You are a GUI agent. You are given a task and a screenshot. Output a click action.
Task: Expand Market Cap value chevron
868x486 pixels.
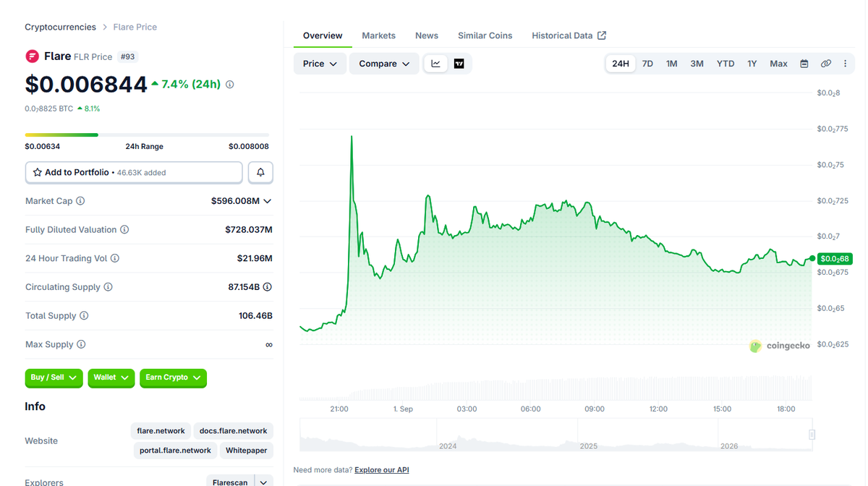pyautogui.click(x=268, y=201)
